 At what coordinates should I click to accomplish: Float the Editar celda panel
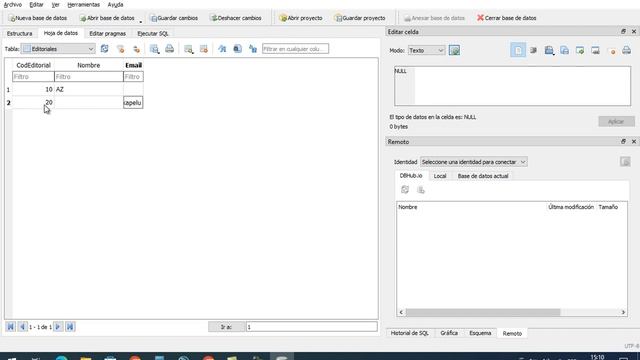[623, 31]
